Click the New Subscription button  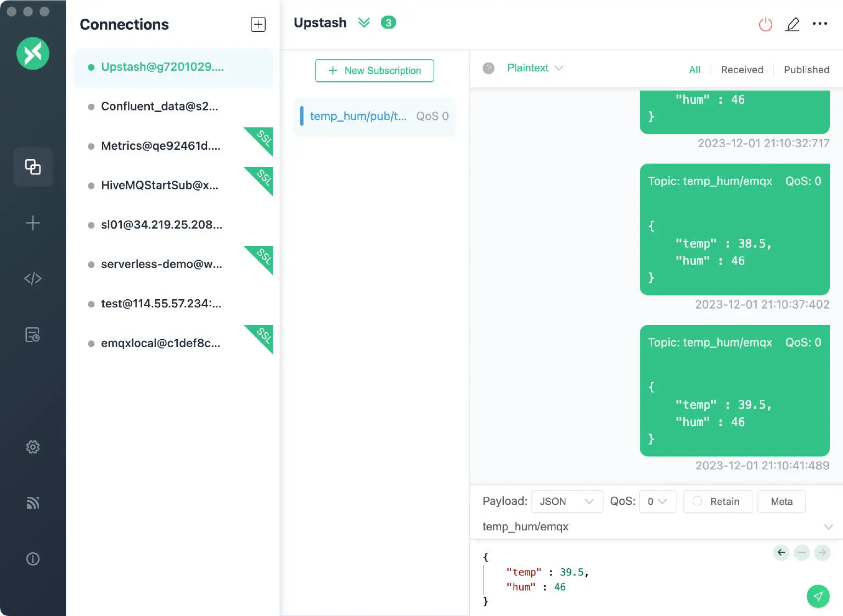point(374,71)
